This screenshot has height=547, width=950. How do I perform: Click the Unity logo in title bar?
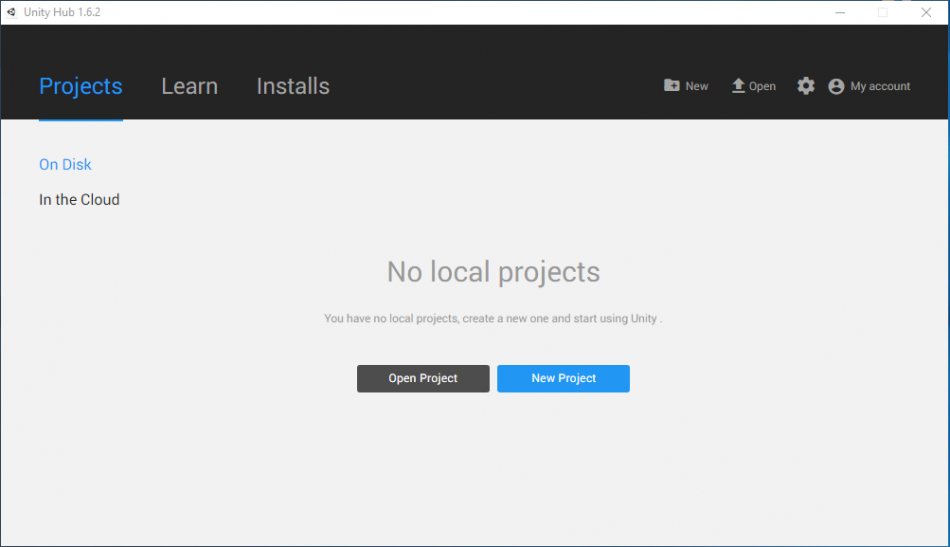11,12
